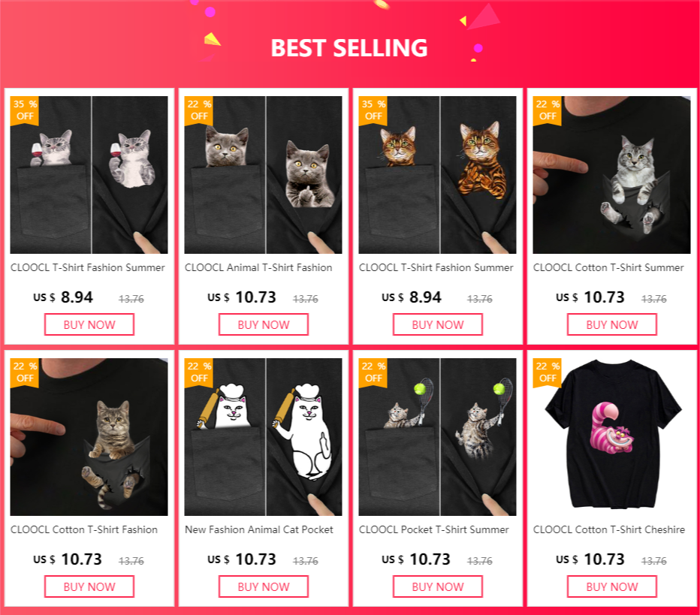Click BUY NOW for the wine glass cat shirt
Screen dimensions: 700x615
(x=89, y=324)
